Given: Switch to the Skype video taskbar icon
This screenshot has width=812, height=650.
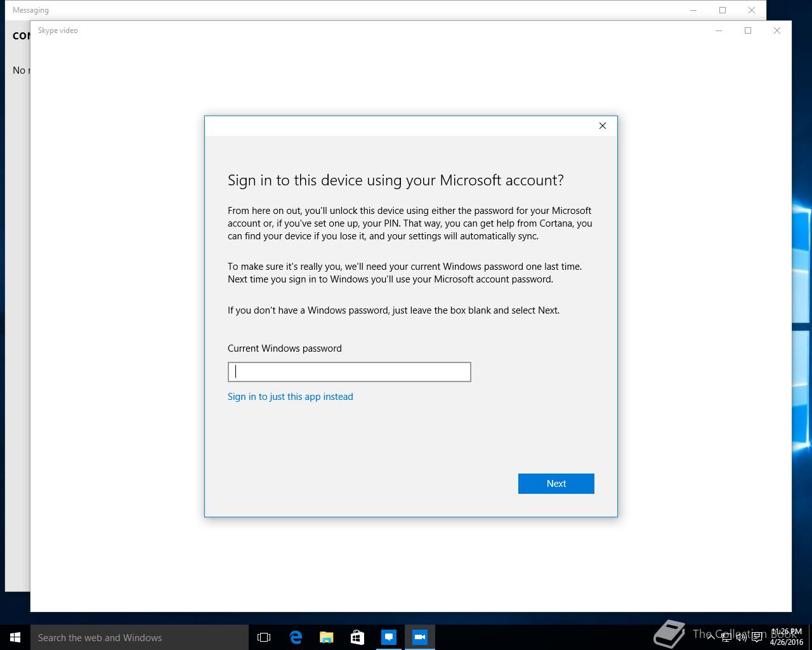Looking at the screenshot, I should point(420,637).
